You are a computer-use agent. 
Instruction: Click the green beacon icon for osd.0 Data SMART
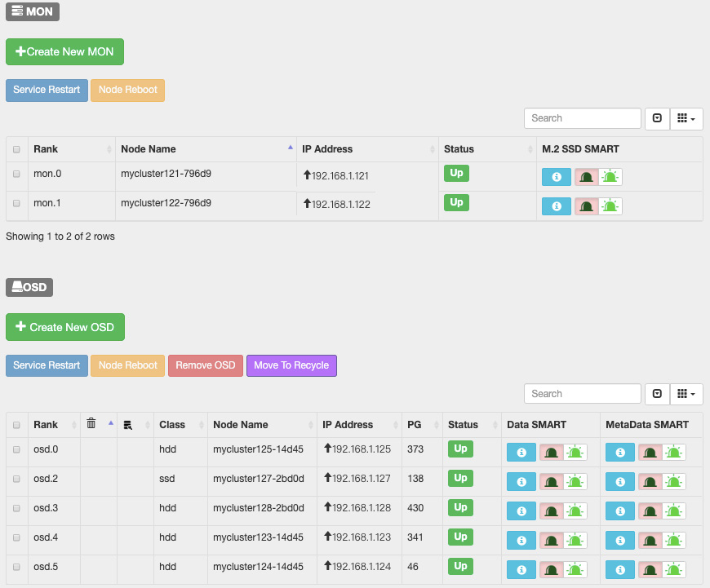(x=575, y=452)
